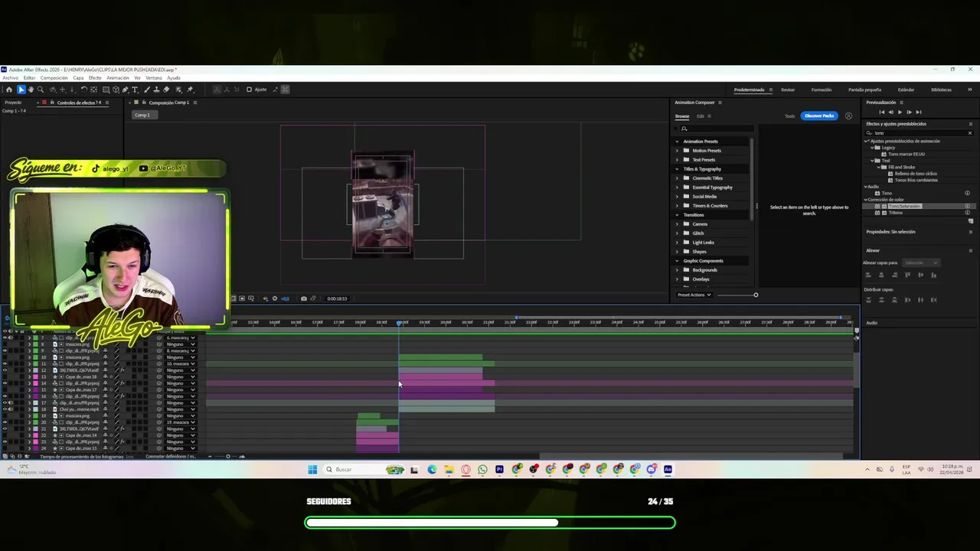
Task: Select the Zoom magnifier tool
Action: point(41,90)
